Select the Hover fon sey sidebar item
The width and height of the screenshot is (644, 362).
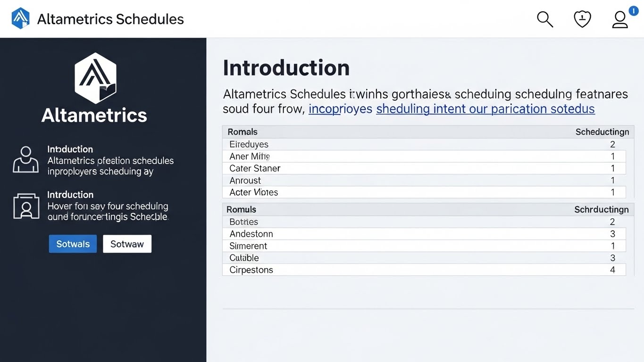(108, 206)
